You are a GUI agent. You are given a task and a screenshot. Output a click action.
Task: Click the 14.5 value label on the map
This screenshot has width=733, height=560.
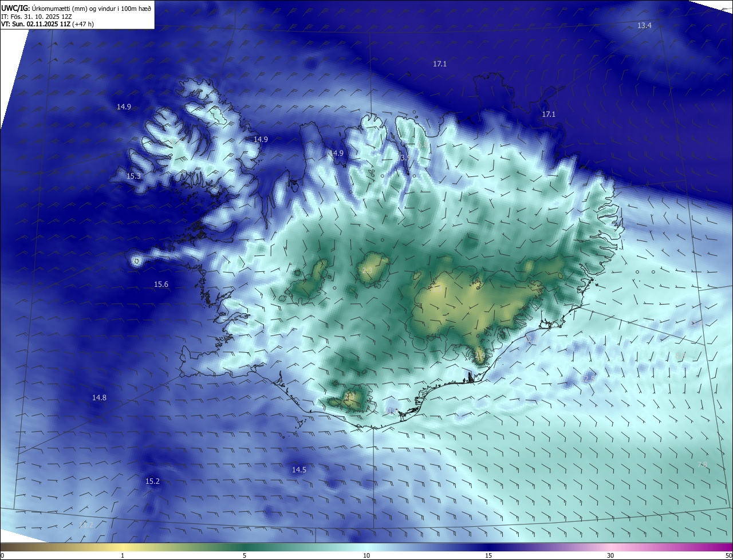(x=299, y=470)
